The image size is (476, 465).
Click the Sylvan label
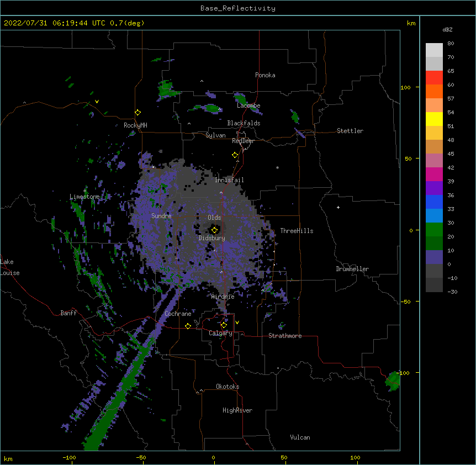click(215, 135)
